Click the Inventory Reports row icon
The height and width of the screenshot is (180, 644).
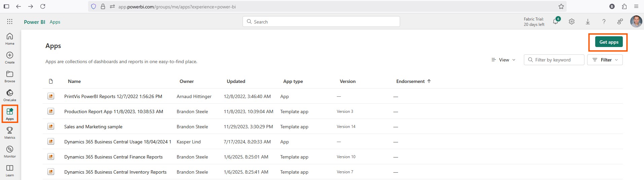(51, 172)
